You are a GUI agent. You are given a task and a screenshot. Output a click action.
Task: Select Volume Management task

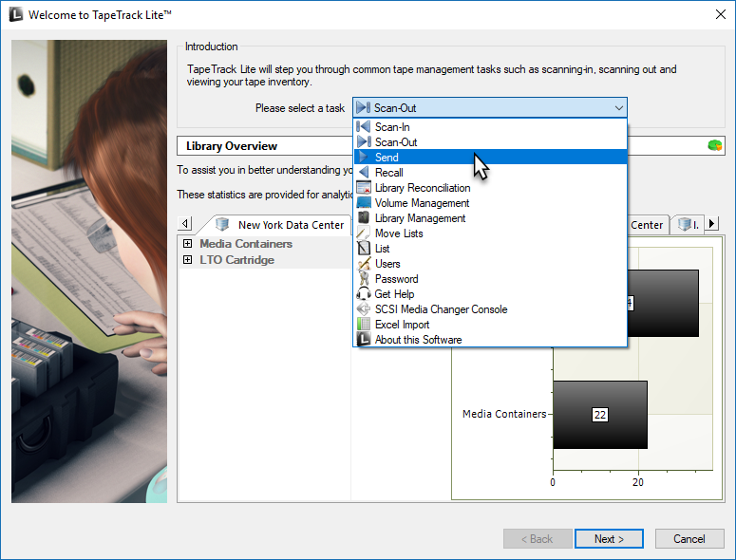coord(490,202)
